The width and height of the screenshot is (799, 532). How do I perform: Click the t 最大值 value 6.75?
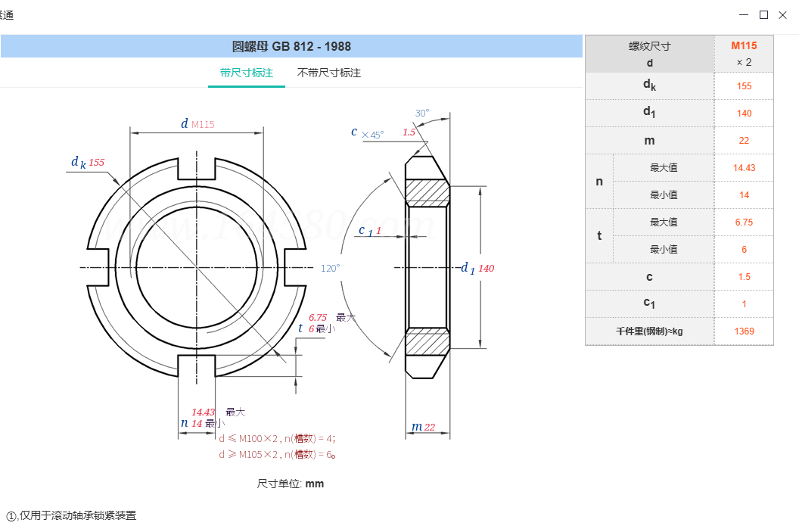[744, 222]
